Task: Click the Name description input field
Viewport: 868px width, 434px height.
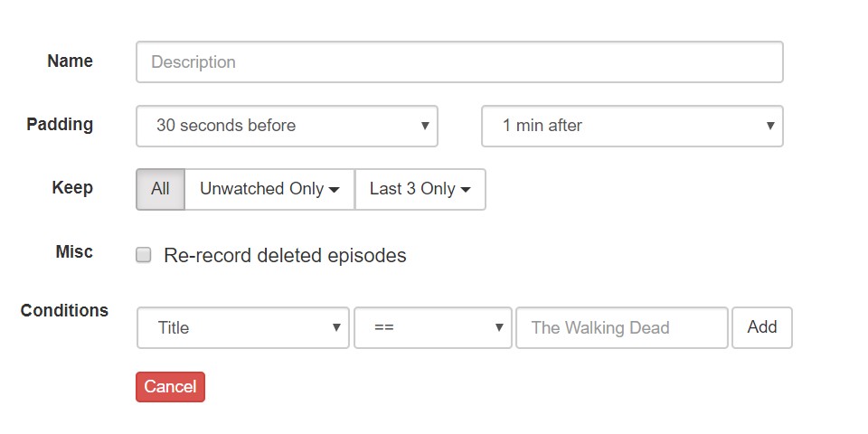Action: (459, 62)
